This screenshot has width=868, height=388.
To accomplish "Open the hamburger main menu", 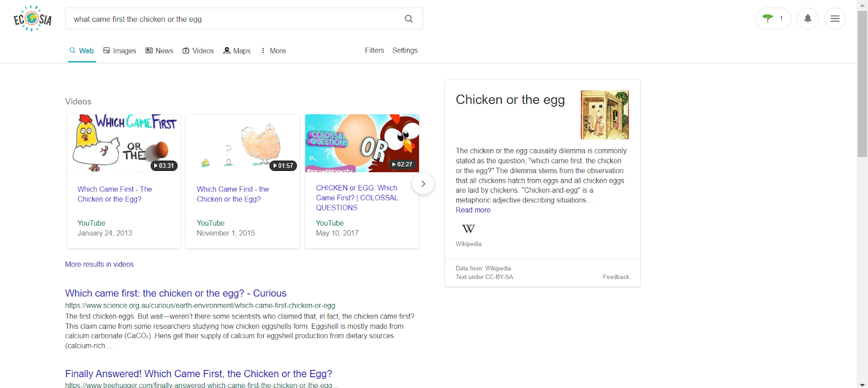I will click(834, 18).
